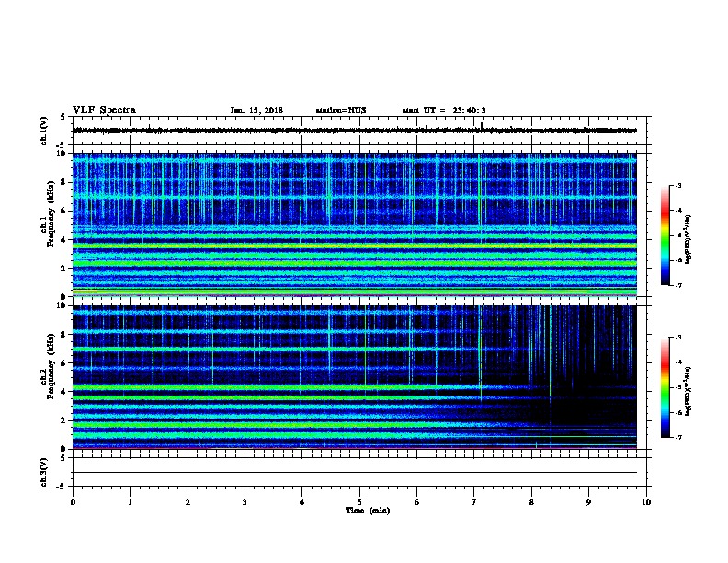Click the 'Time (min)' x-axis label
This screenshot has height=563, width=728.
[368, 511]
